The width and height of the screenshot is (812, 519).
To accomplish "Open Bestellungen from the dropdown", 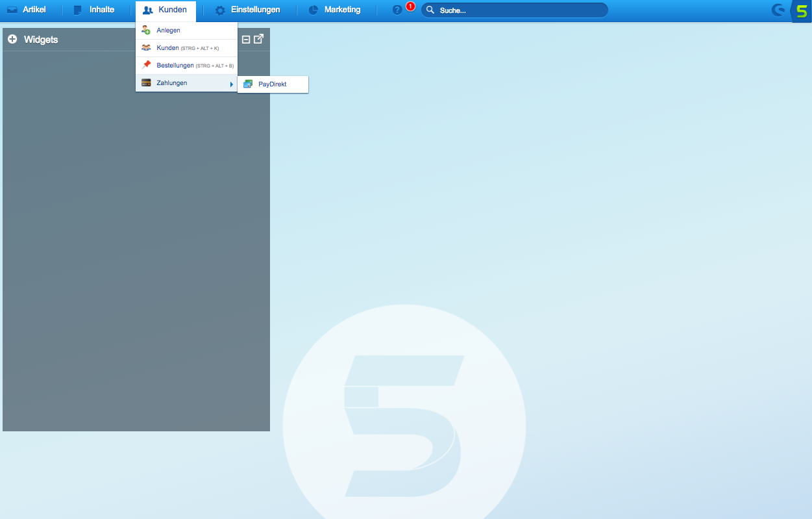I will point(175,66).
